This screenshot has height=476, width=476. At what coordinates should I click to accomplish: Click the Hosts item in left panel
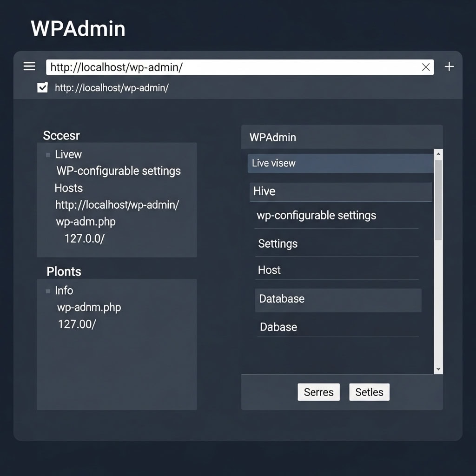tap(69, 188)
